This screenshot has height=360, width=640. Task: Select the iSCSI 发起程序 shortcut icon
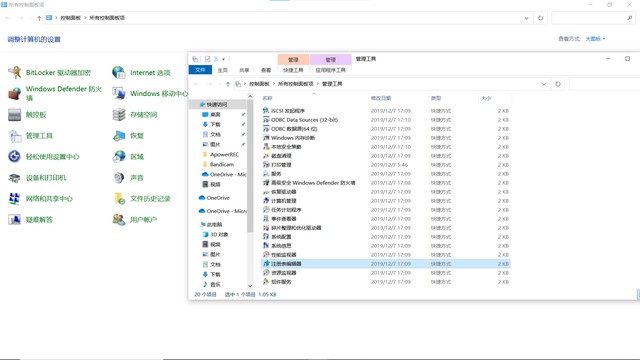click(x=266, y=111)
